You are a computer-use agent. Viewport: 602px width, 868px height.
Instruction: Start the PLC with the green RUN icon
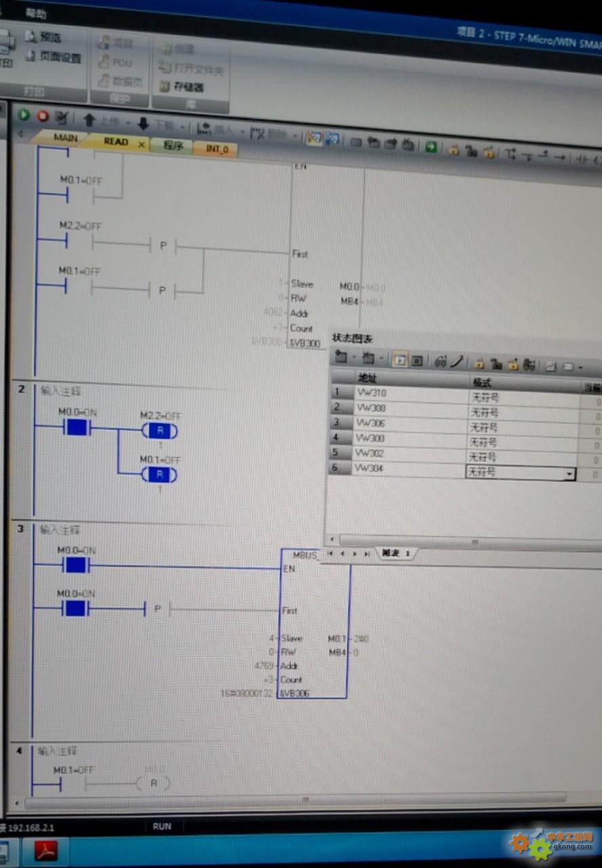[x=24, y=115]
